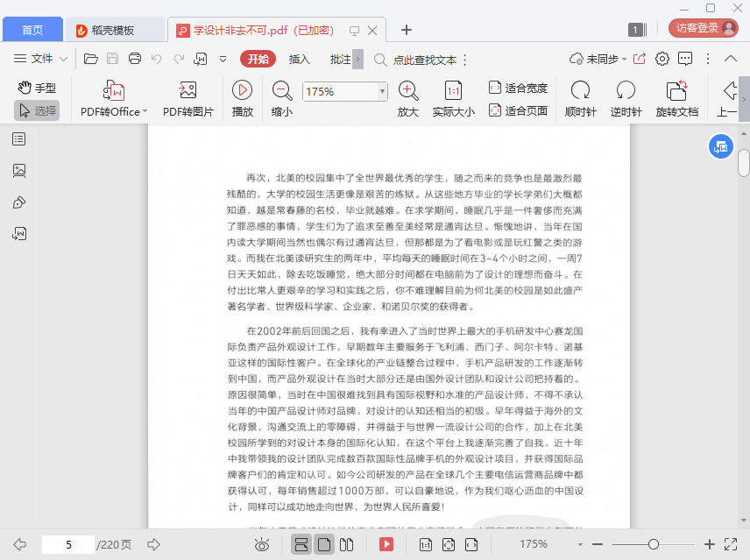Open the 未同步 sync status dropdown
The width and height of the screenshot is (750, 560).
coord(598,59)
